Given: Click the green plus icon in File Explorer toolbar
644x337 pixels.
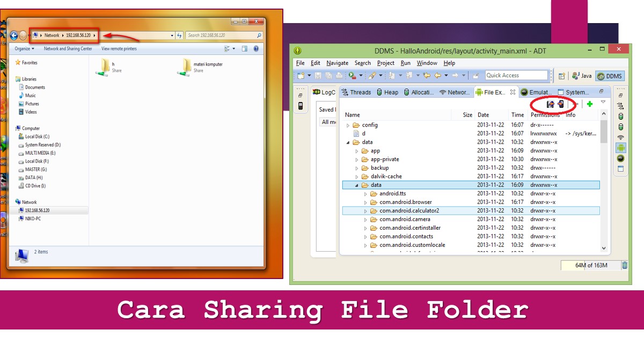Looking at the screenshot, I should [x=589, y=104].
